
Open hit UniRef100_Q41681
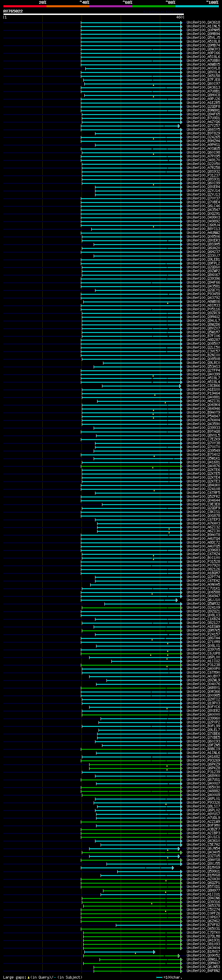click(x=203, y=462)
